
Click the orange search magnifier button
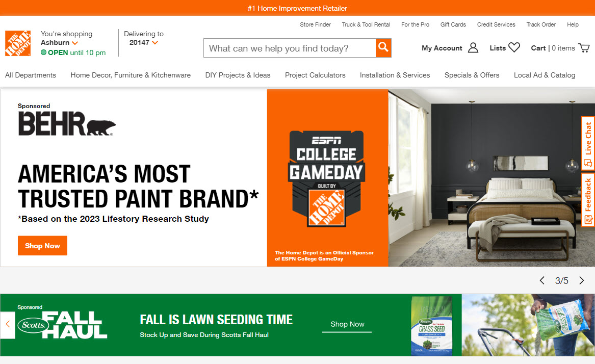point(383,48)
